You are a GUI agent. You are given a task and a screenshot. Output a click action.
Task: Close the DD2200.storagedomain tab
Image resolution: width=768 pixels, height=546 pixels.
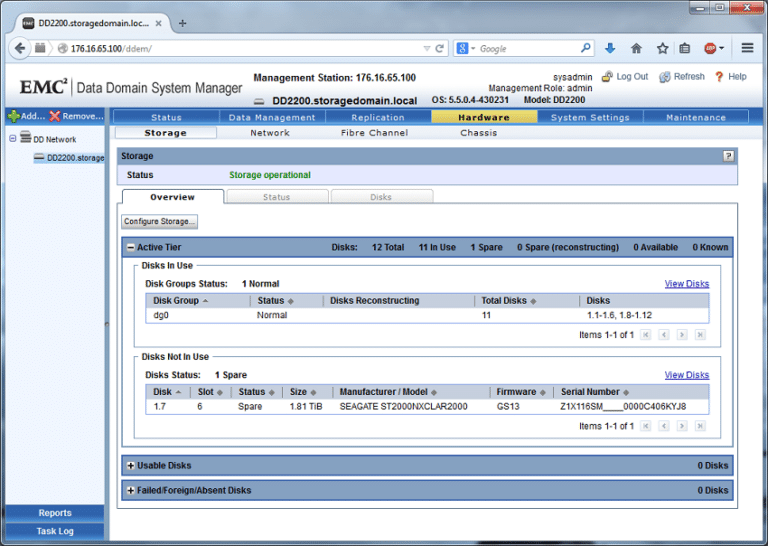[158, 23]
